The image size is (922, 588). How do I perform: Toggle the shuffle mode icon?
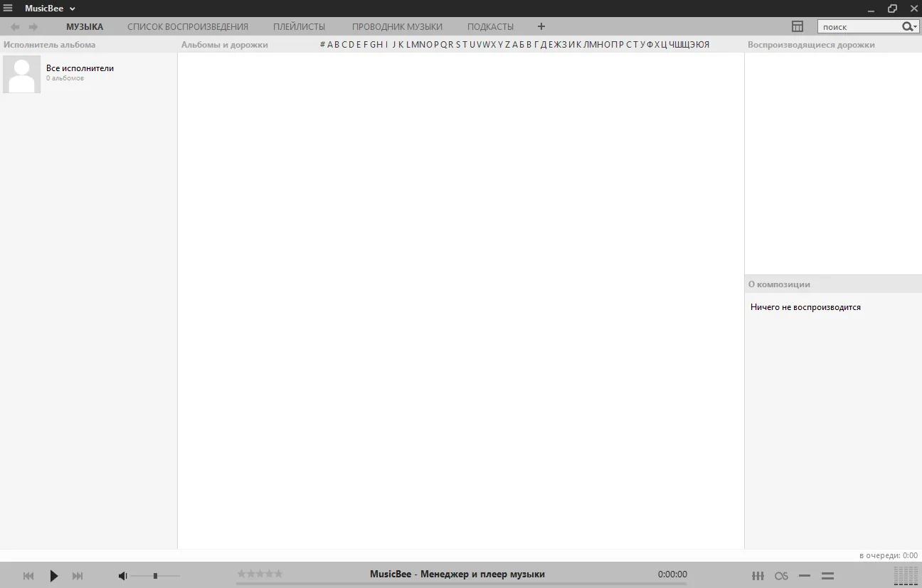(x=805, y=576)
